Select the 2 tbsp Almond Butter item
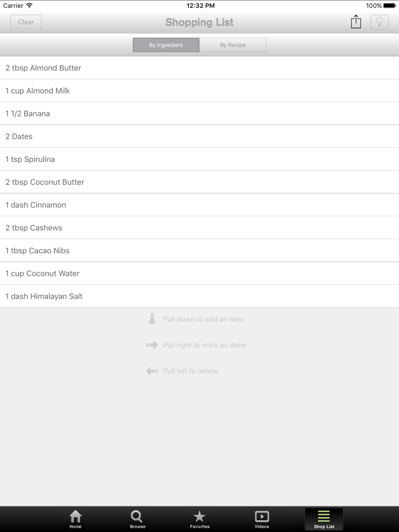 (199, 68)
